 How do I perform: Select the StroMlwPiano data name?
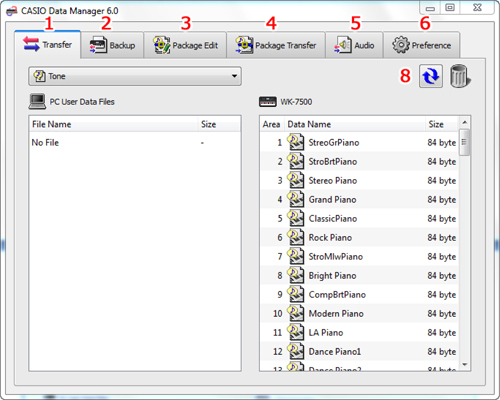[x=336, y=257]
